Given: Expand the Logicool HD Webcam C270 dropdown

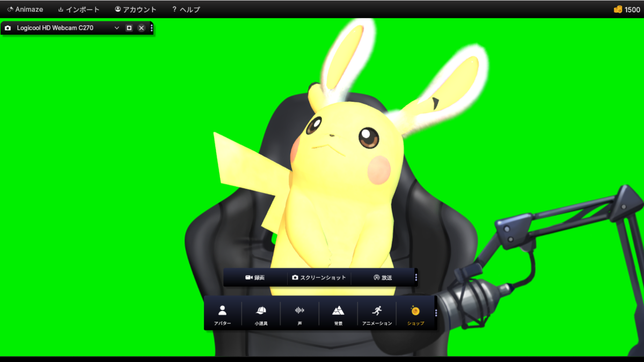Looking at the screenshot, I should coord(117,28).
